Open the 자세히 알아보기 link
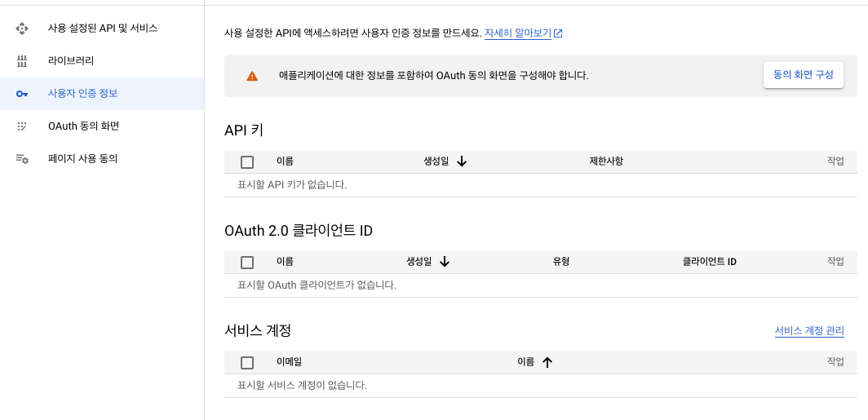This screenshot has height=420, width=868. 517,33
